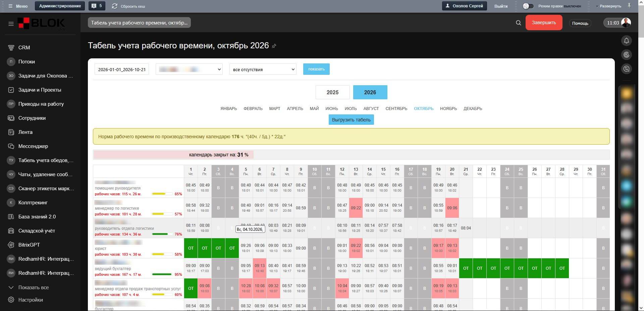
Task: Click the pin icon in the top admin bar
Action: coord(630,6)
